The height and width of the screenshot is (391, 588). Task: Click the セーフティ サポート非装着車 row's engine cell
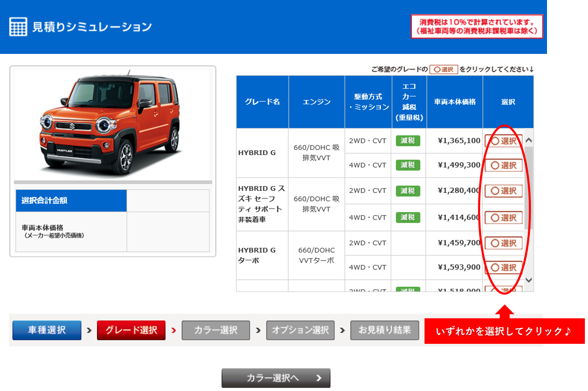point(317,204)
